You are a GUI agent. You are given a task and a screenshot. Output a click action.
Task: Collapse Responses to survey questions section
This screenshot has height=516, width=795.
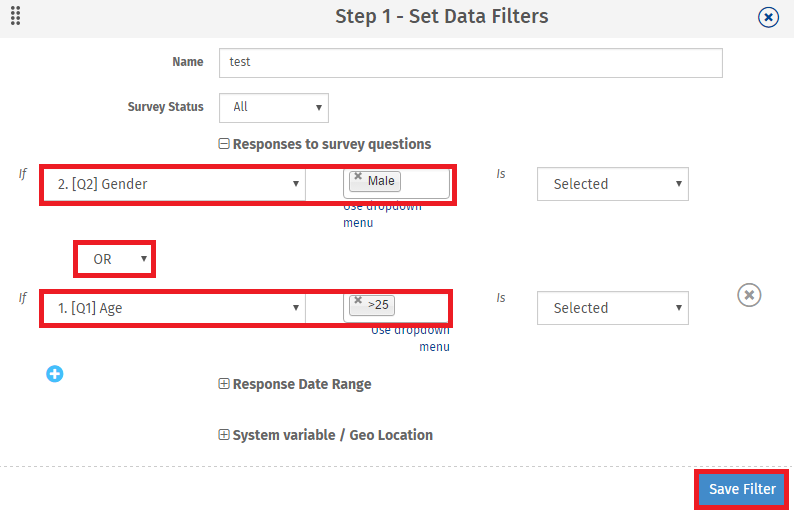pos(224,144)
